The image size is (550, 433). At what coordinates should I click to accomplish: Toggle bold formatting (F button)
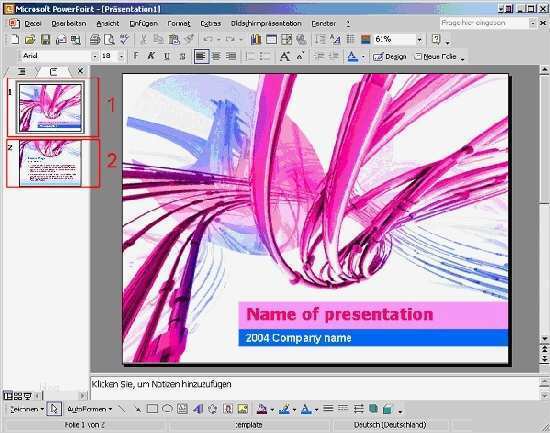click(x=136, y=56)
